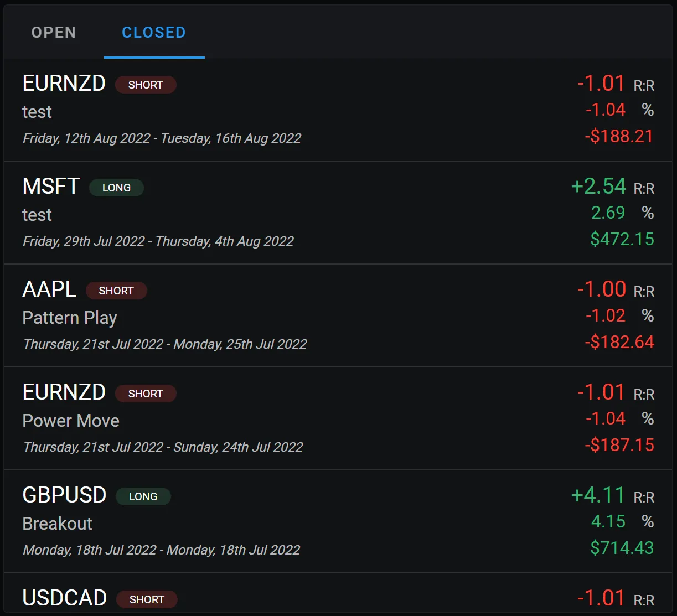The image size is (677, 616).
Task: Click the Pattern Play strategy label
Action: coord(70,318)
